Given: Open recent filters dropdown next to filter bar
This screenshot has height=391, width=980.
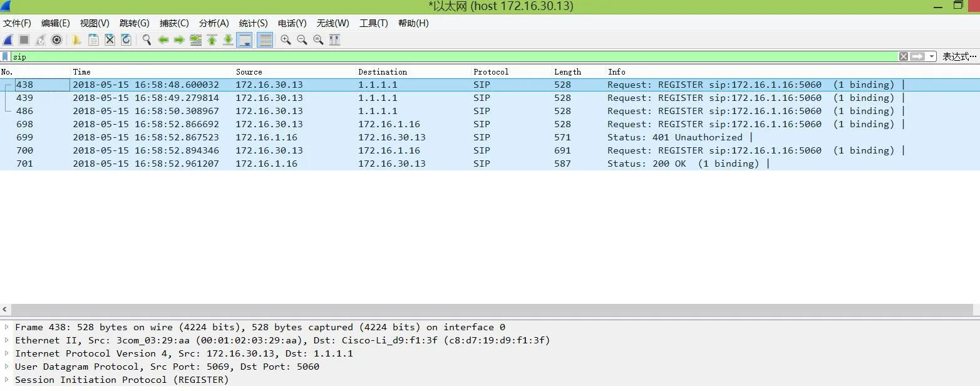Looking at the screenshot, I should [x=932, y=56].
